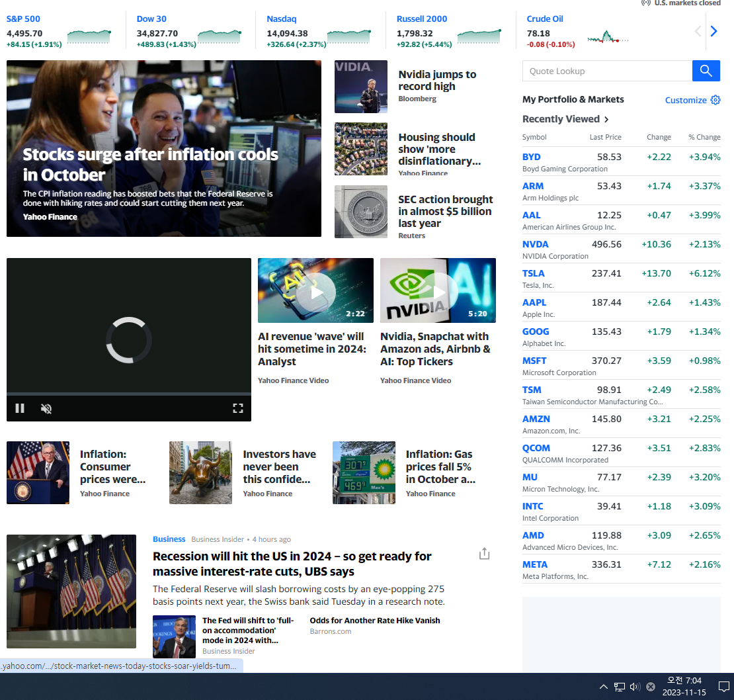This screenshot has width=734, height=700.
Task: Open the Housing should show 'more disinflationary' story
Action: pos(439,149)
